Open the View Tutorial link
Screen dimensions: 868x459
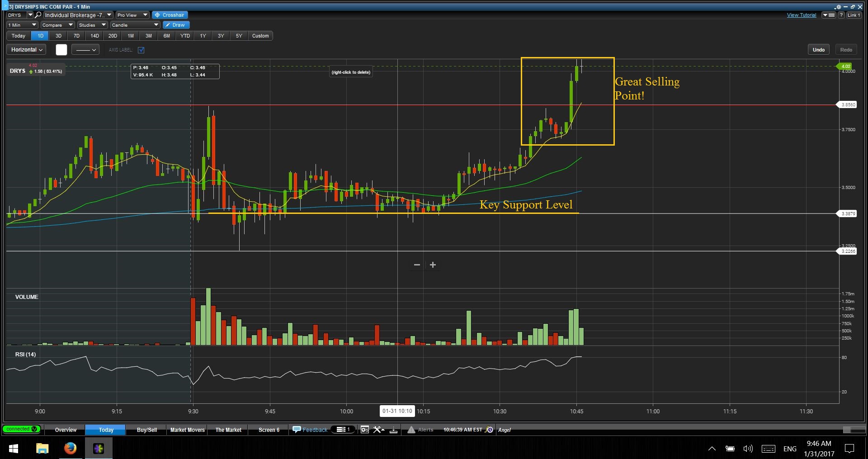coord(802,15)
